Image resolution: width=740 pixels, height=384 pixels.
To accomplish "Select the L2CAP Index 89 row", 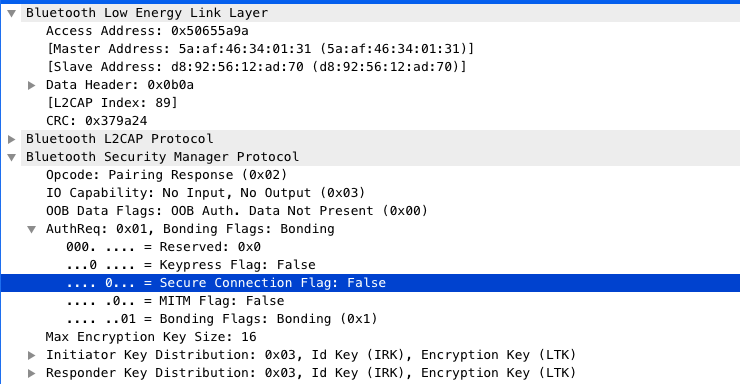I will tap(370, 103).
